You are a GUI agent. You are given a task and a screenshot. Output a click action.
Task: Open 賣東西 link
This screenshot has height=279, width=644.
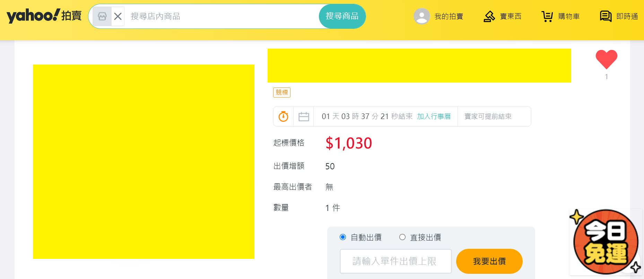click(511, 16)
